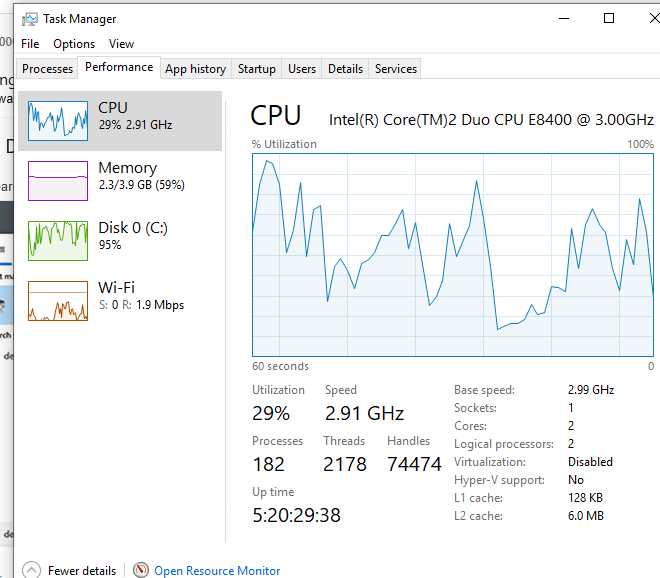Click the 100% graph scale label

641,144
